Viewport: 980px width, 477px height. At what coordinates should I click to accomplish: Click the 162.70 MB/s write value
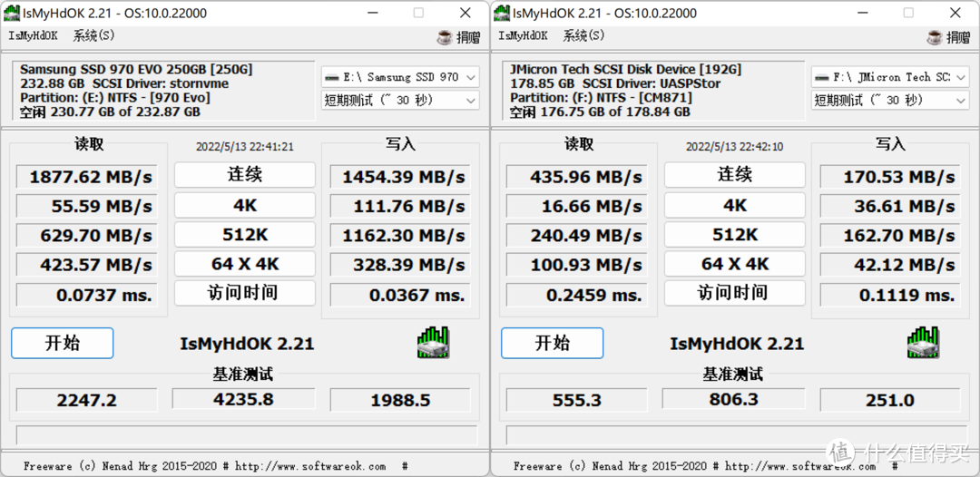tap(890, 236)
